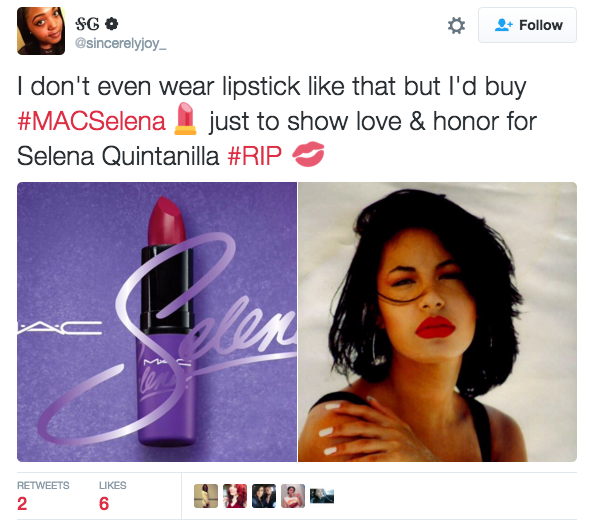This screenshot has width=589, height=527.
Task: Open third liker avatar showing two people
Action: [x=264, y=496]
